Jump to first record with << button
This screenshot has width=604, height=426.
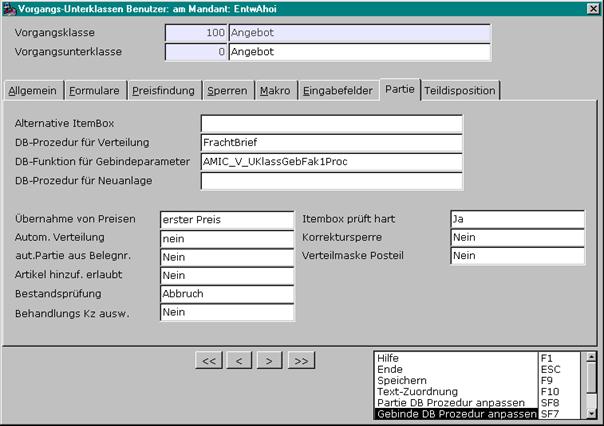pyautogui.click(x=209, y=360)
